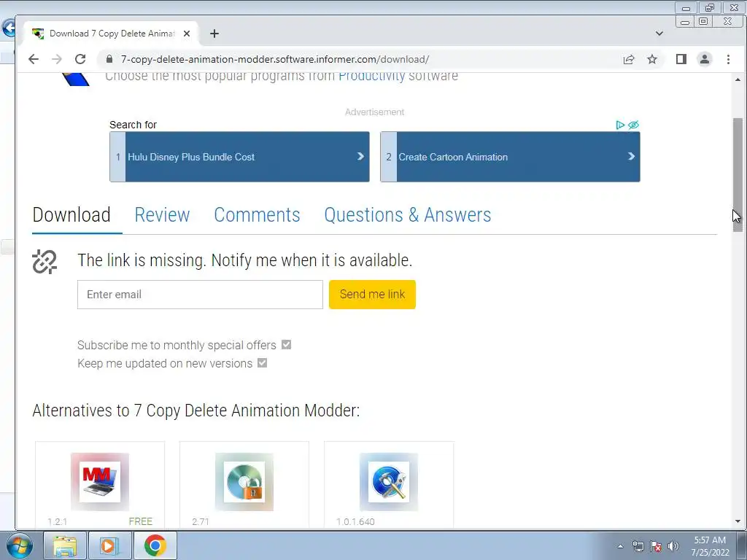Select the Download tab
This screenshot has height=560, width=747.
(71, 215)
